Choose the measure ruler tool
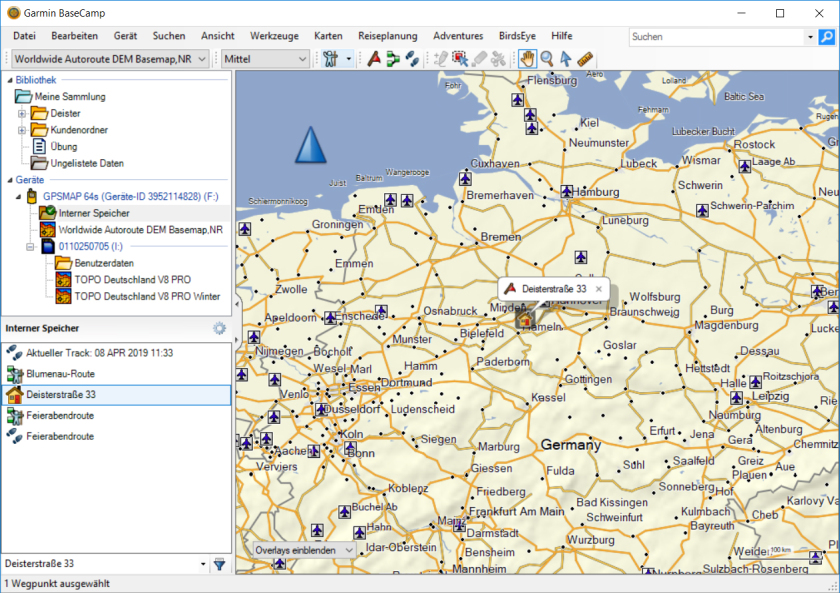 (x=586, y=59)
